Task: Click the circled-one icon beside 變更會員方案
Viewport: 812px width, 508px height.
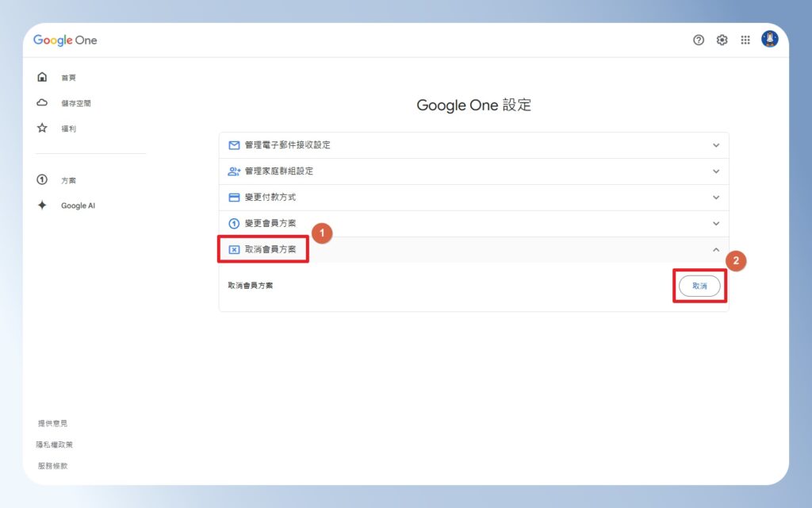Action: (234, 223)
